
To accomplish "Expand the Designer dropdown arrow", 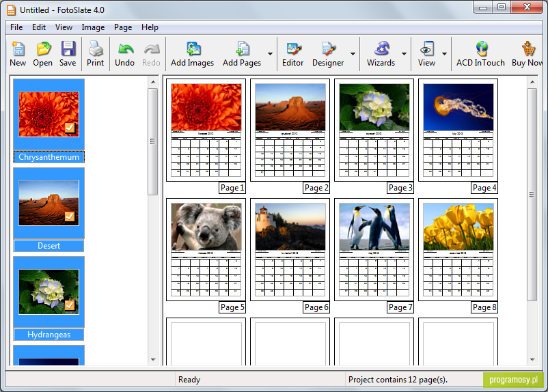I will (x=353, y=54).
